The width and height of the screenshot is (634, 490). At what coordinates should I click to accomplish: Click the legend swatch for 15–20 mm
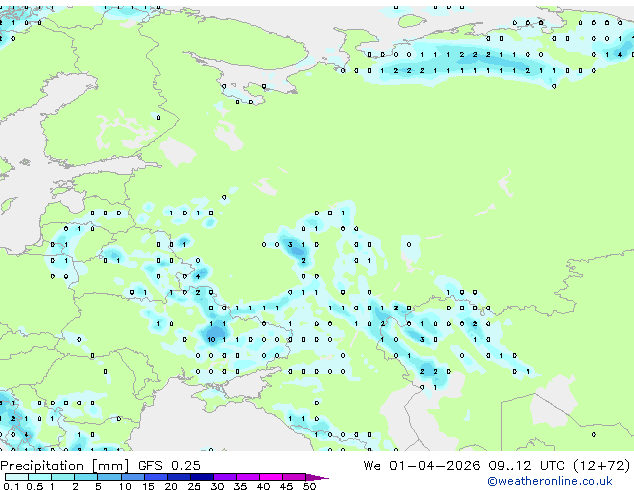(x=155, y=477)
